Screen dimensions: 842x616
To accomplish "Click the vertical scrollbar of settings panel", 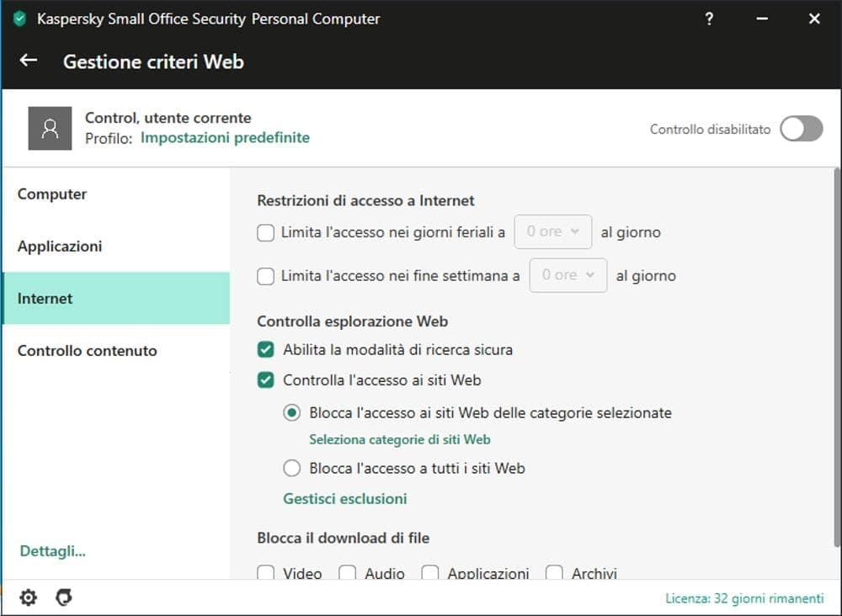I will (x=837, y=358).
